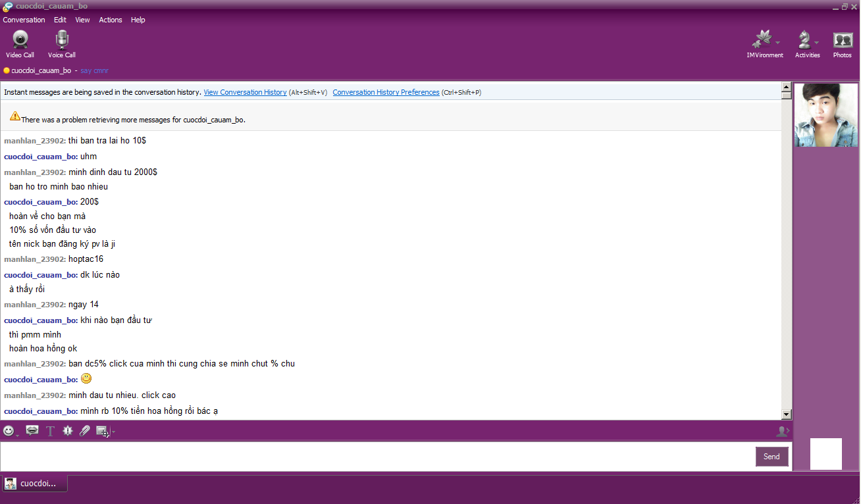This screenshot has width=861, height=504.
Task: Open the Conversation menu
Action: pos(24,20)
